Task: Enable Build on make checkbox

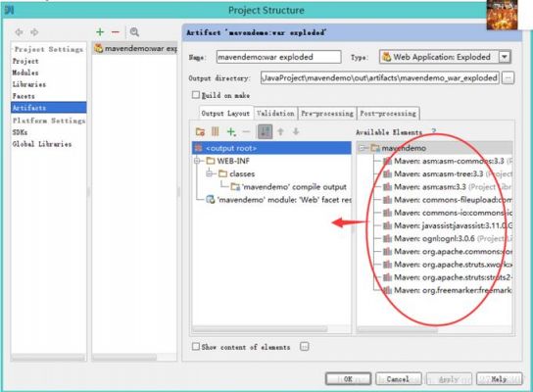Action: click(195, 95)
